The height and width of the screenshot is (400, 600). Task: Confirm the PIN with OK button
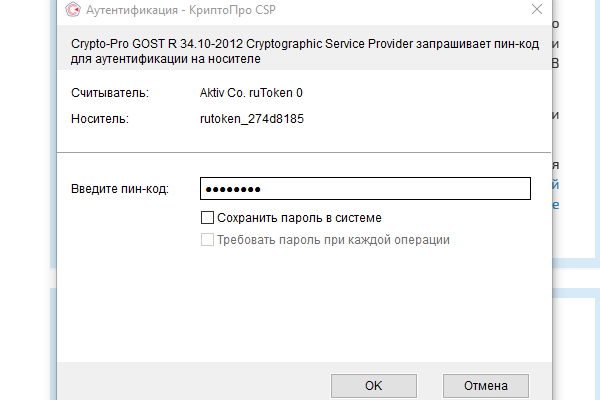click(x=374, y=386)
